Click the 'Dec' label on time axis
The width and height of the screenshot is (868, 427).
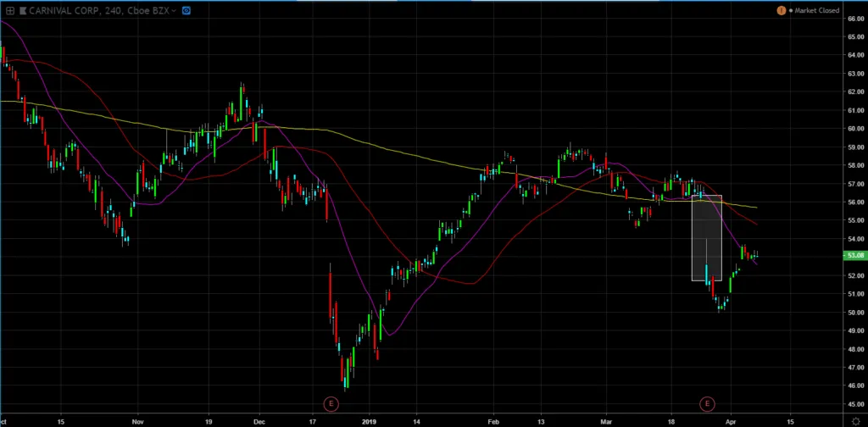(260, 421)
